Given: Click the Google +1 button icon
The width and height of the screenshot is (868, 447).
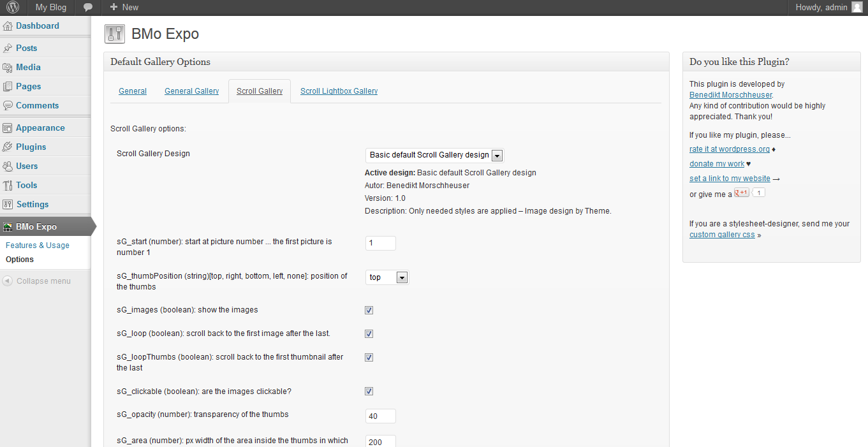Looking at the screenshot, I should click(x=742, y=193).
